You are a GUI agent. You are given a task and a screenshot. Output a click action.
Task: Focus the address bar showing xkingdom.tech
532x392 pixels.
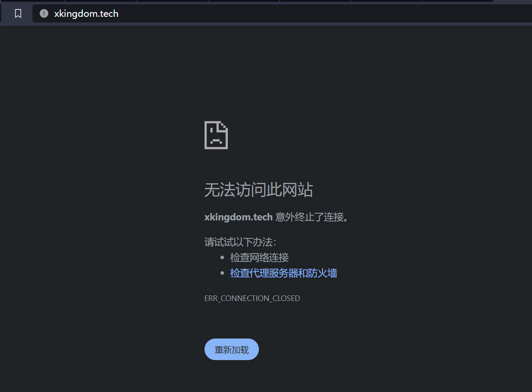(86, 14)
